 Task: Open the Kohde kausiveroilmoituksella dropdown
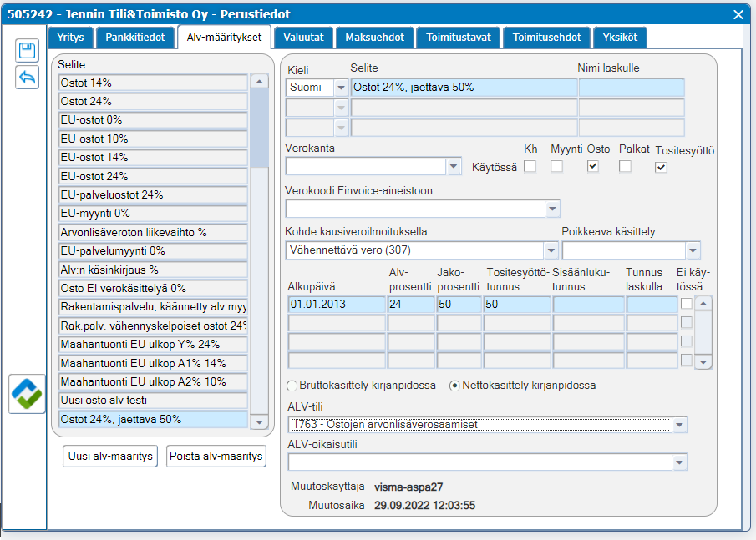551,250
